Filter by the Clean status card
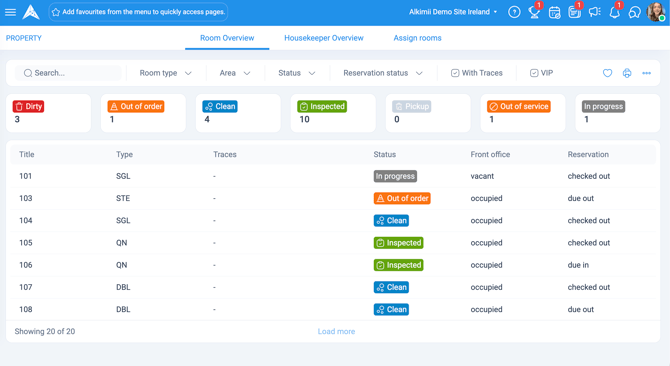Image resolution: width=670 pixels, height=366 pixels. [238, 113]
